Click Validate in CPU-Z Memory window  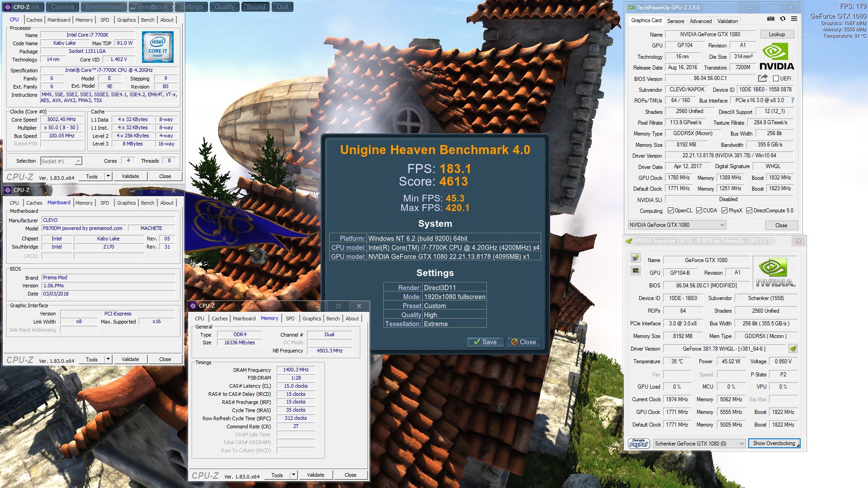tap(316, 475)
